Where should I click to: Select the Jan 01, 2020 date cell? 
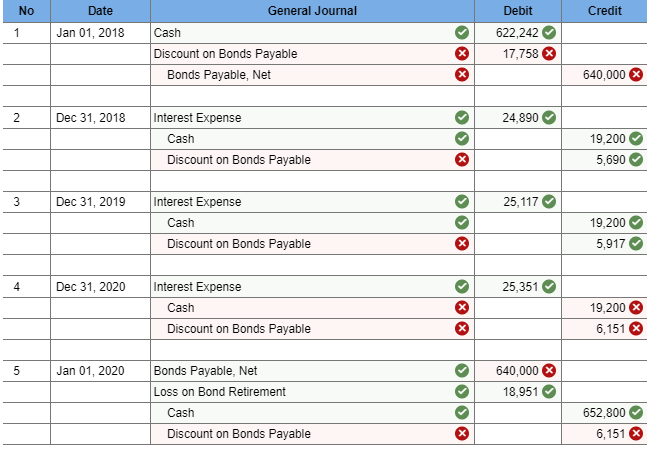pos(100,371)
